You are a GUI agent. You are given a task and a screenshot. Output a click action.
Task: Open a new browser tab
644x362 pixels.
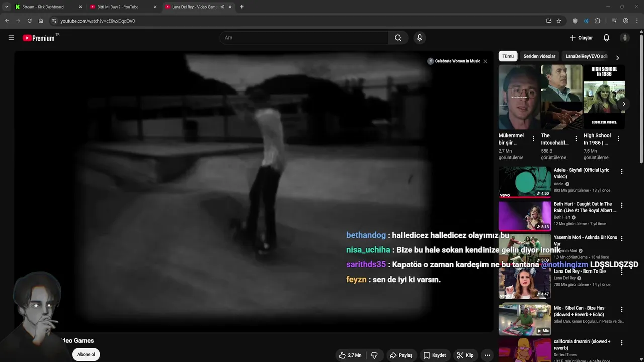242,7
